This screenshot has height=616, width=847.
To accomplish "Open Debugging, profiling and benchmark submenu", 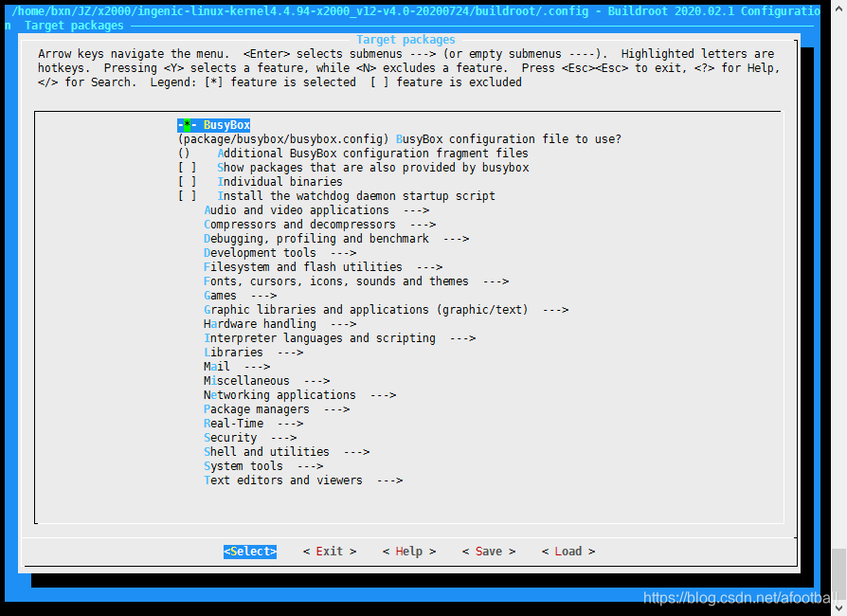I will [x=336, y=238].
